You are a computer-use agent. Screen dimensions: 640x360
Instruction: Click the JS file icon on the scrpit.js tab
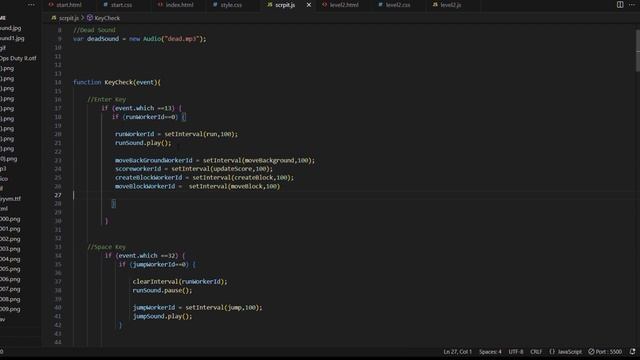click(270, 5)
